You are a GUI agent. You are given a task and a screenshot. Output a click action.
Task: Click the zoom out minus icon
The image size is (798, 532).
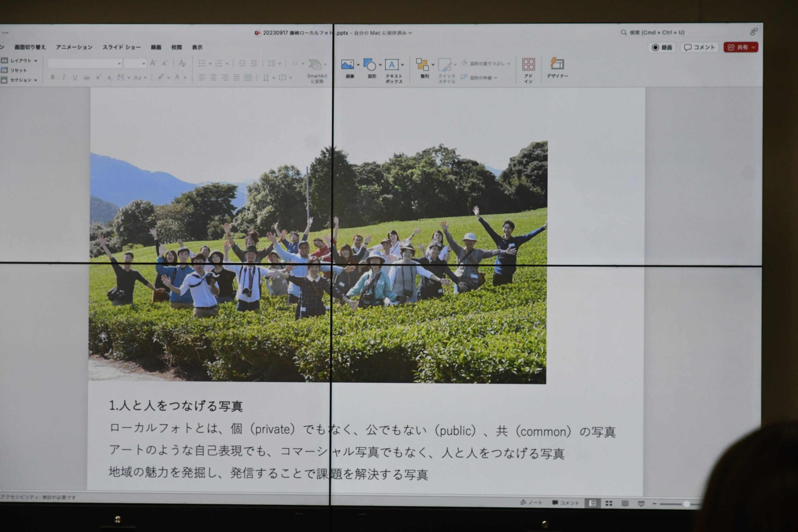point(655,504)
